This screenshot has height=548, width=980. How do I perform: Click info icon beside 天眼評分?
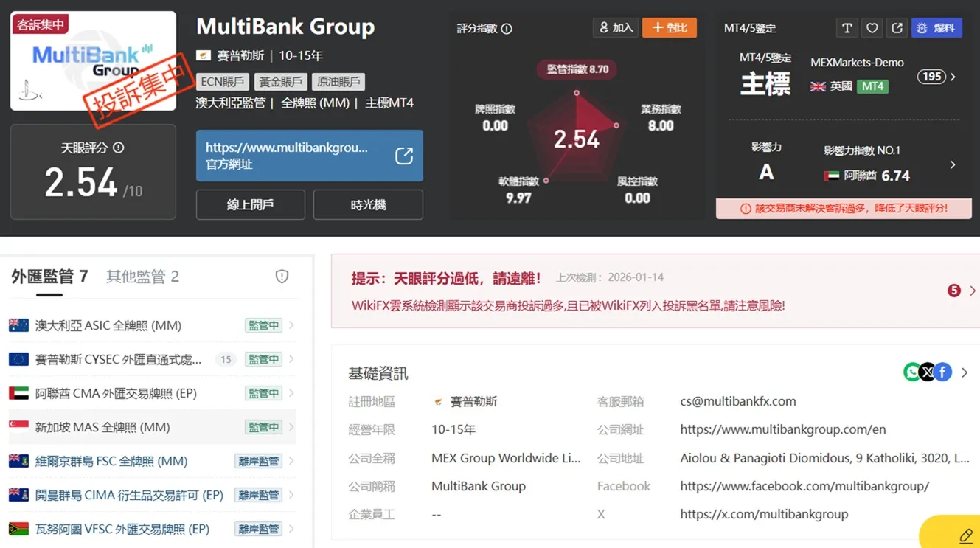[118, 148]
